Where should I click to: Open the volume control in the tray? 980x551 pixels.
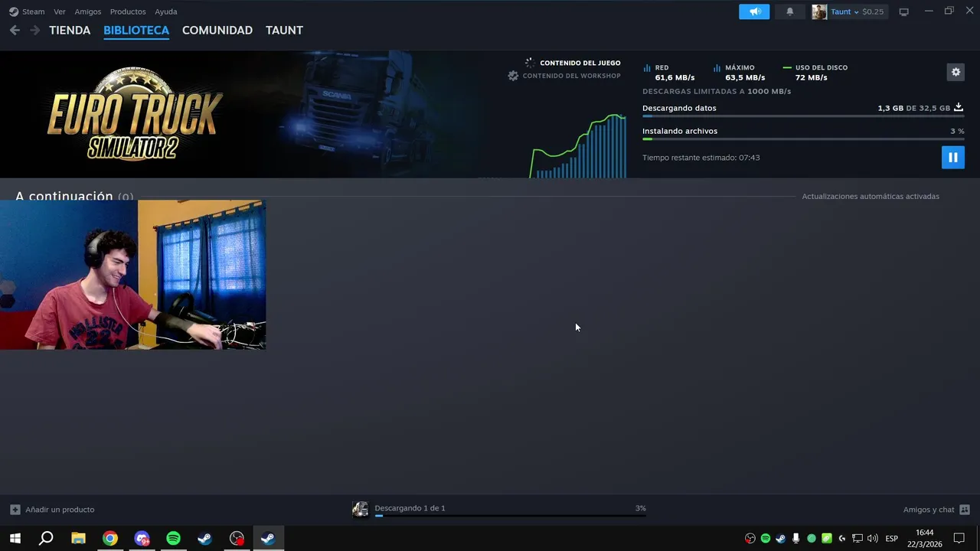pyautogui.click(x=873, y=539)
